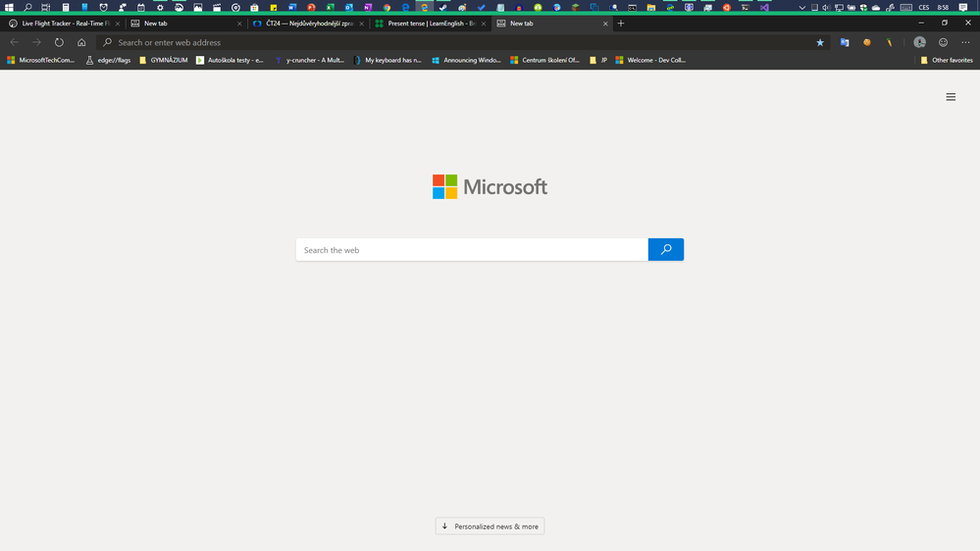This screenshot has width=980, height=551.
Task: Open 'edge://flags' bookmark
Action: (x=108, y=60)
